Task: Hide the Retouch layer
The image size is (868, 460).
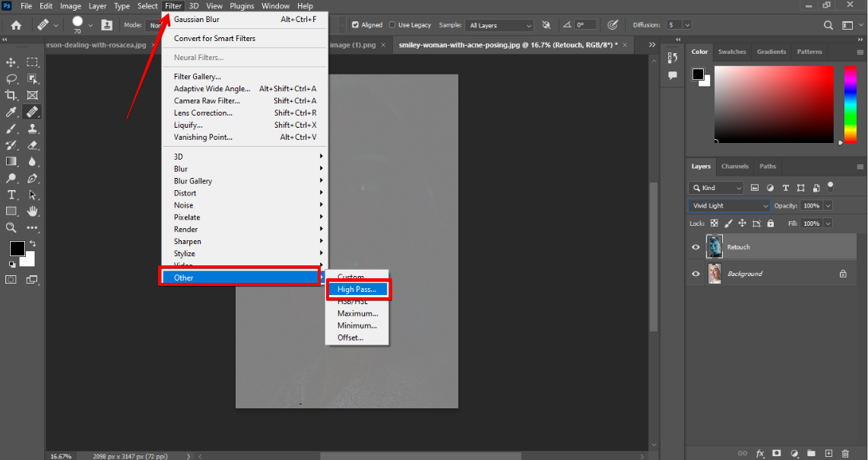Action: tap(695, 247)
